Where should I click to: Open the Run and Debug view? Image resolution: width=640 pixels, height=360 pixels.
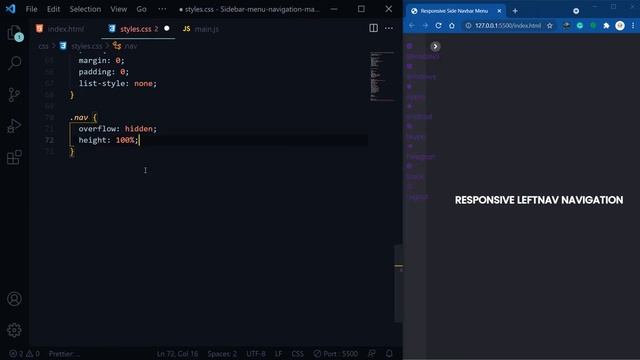coord(15,126)
